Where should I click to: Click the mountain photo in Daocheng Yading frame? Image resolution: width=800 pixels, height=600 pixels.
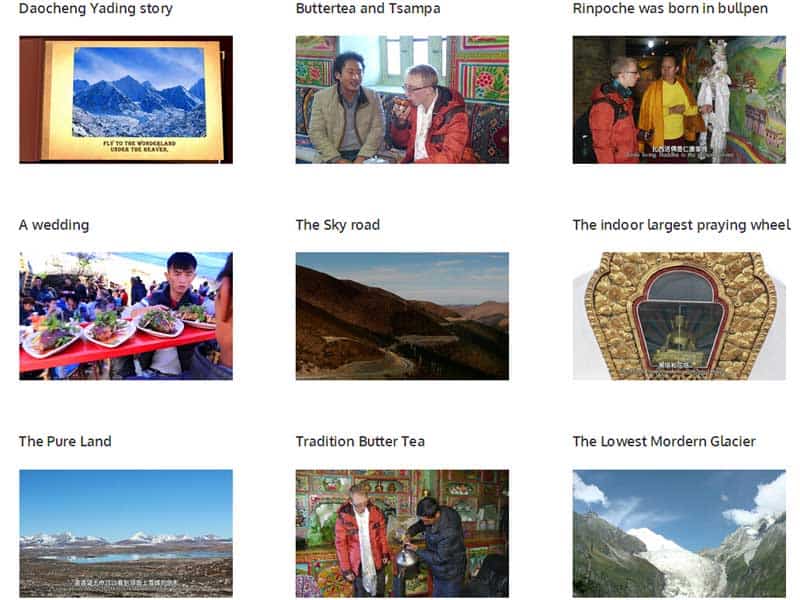tap(139, 92)
